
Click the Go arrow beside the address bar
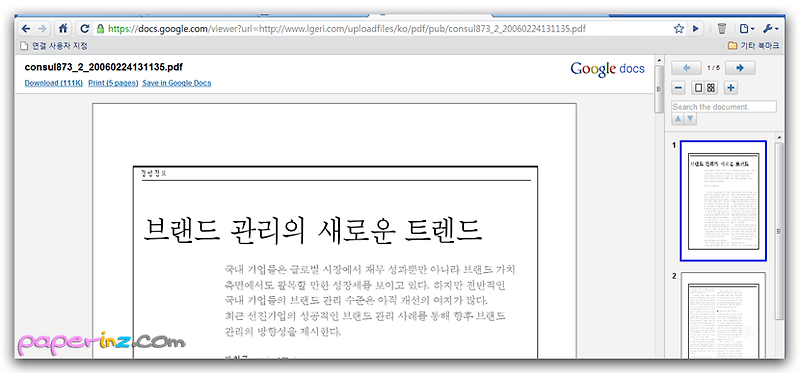[695, 29]
